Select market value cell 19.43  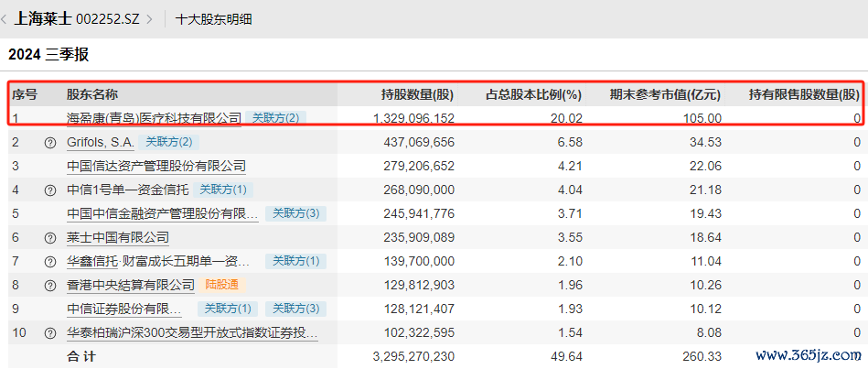coord(706,213)
